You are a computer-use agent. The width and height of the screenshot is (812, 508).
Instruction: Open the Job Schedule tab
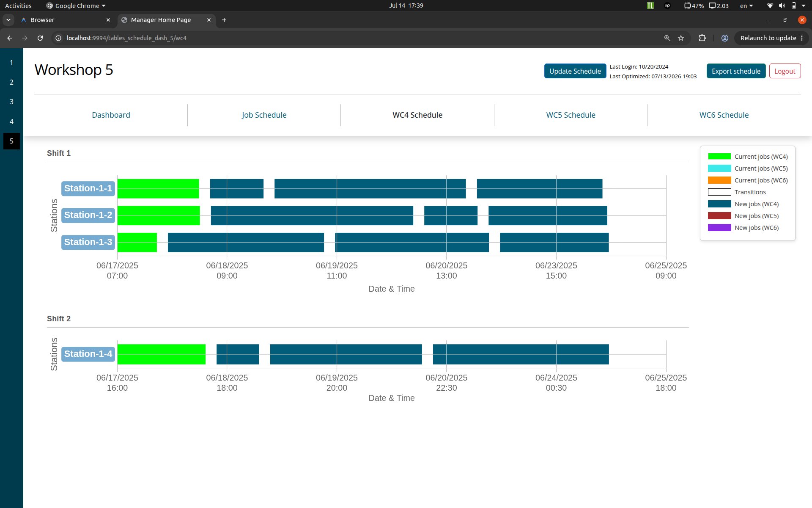click(x=264, y=115)
